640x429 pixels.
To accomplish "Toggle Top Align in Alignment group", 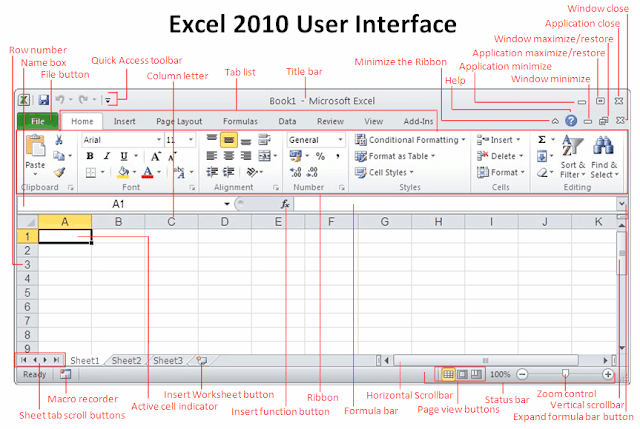I will coord(212,139).
